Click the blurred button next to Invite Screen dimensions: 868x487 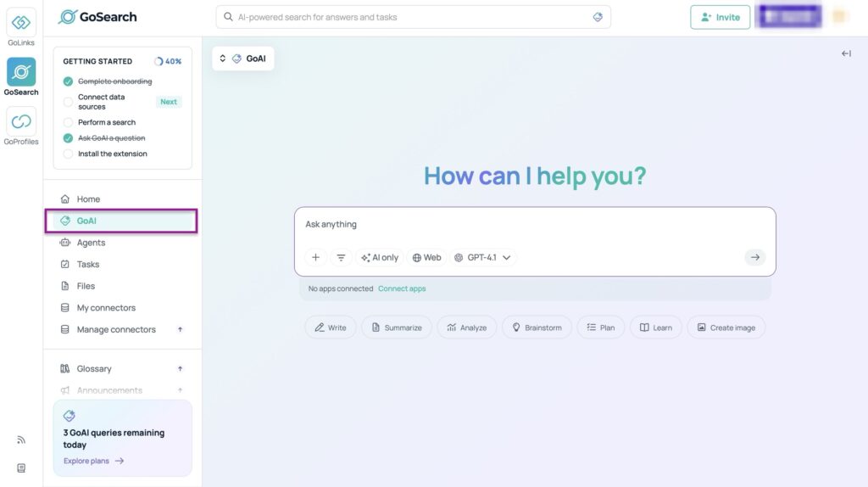pyautogui.click(x=789, y=17)
